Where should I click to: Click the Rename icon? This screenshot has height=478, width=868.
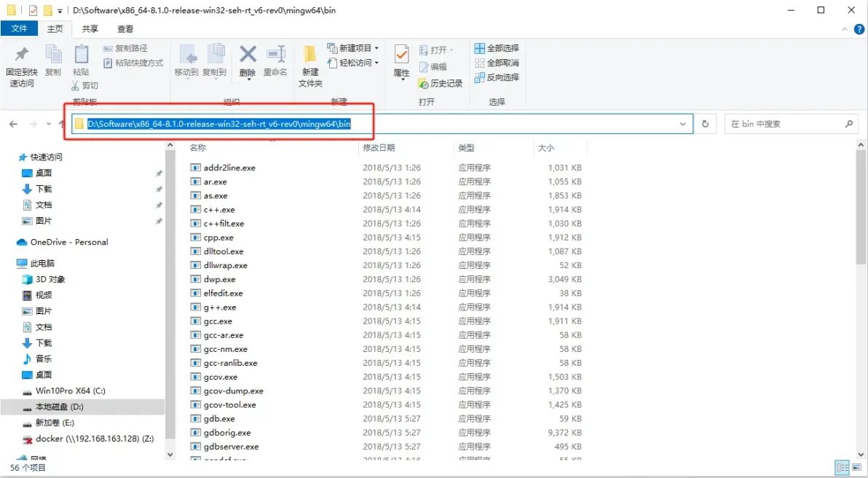(x=275, y=54)
